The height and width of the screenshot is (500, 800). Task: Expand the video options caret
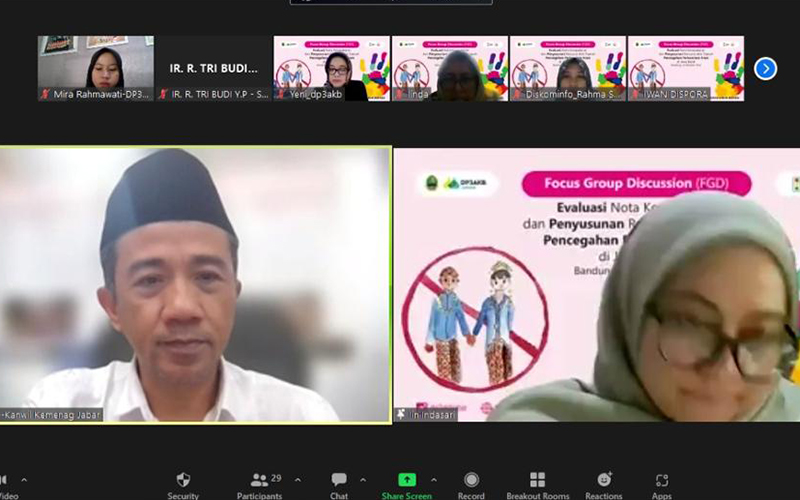click(24, 480)
